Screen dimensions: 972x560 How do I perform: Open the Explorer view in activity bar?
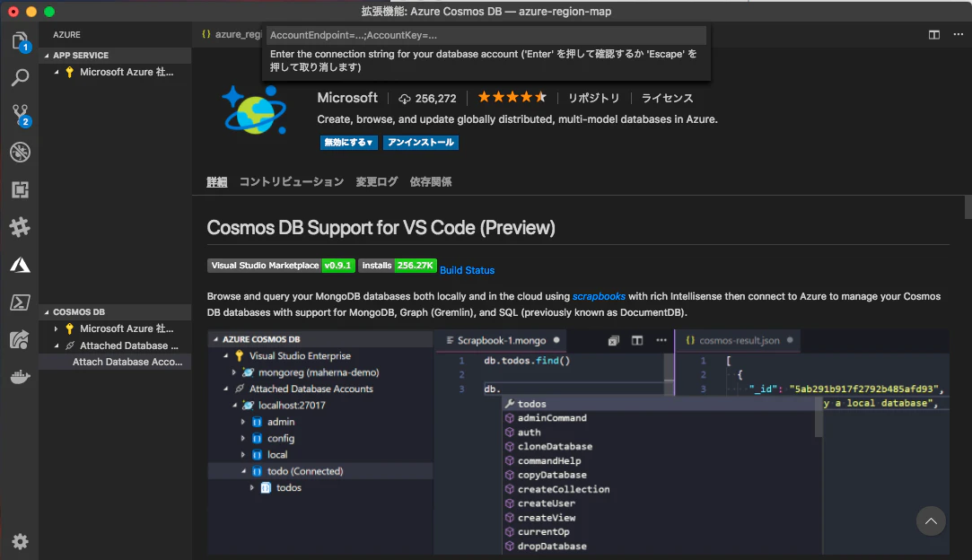[20, 41]
